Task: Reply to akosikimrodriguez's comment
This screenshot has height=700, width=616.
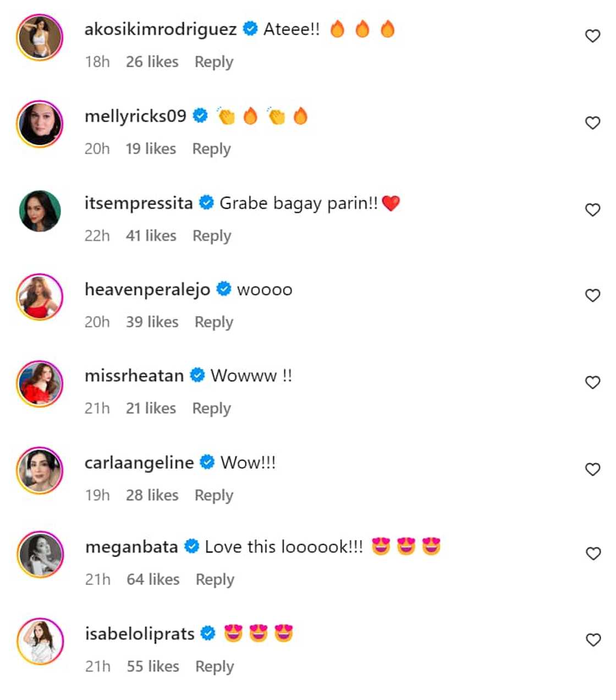Action: (214, 62)
